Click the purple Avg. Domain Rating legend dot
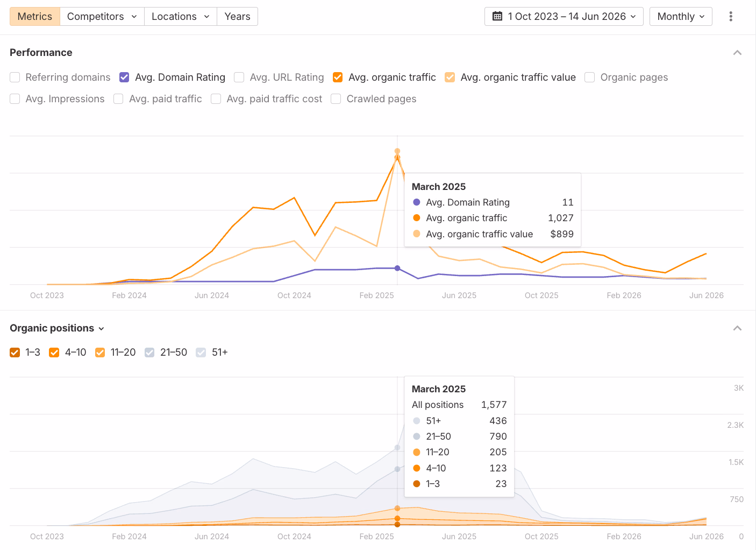The width and height of the screenshot is (756, 550). coord(417,202)
